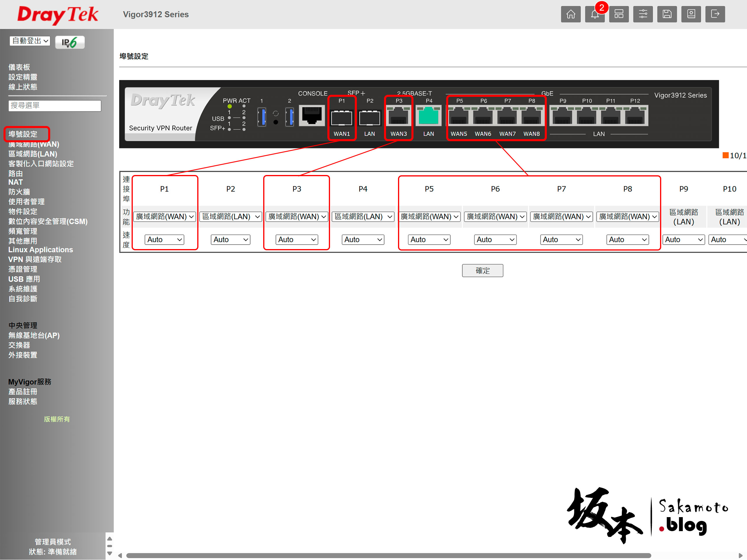
Task: Select 埠號設定 menu item
Action: (23, 134)
